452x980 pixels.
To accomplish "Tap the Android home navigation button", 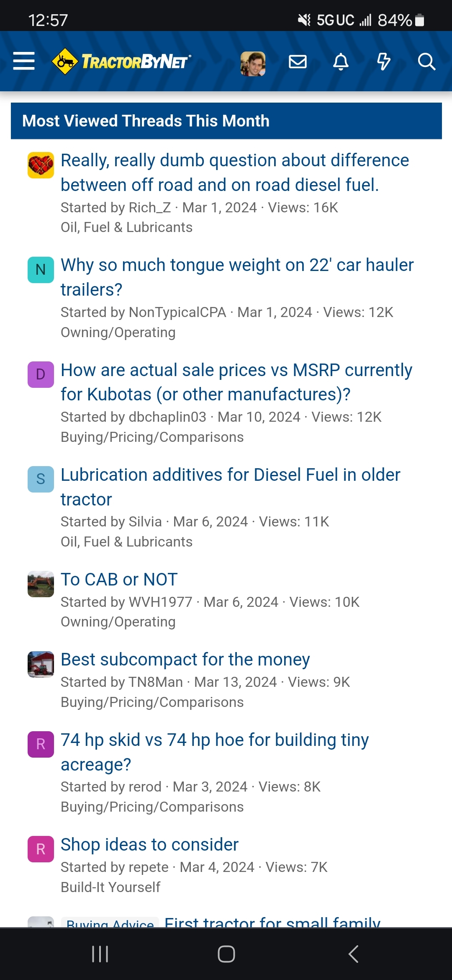I will click(x=226, y=954).
